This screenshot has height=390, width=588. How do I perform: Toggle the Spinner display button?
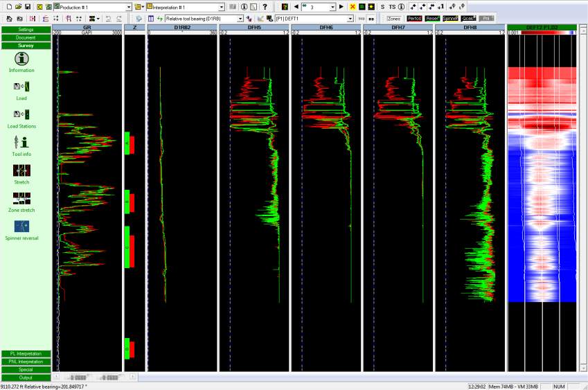pyautogui.click(x=450, y=19)
